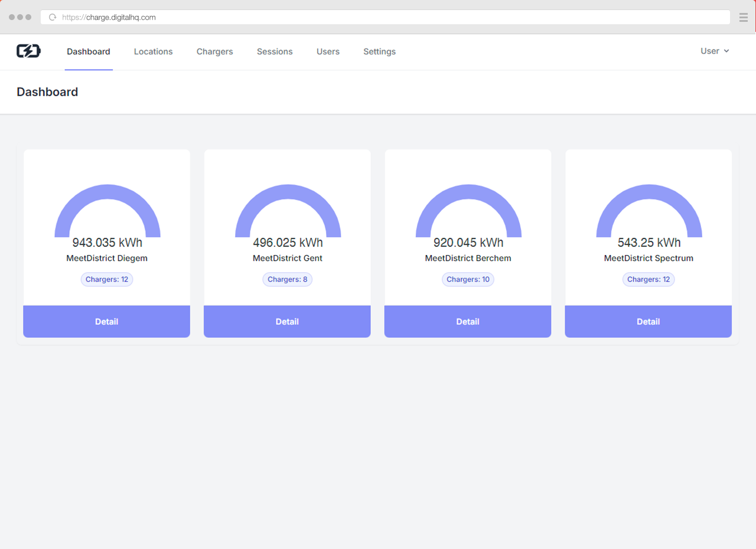
Task: Click the browser address bar URL
Action: 109,17
